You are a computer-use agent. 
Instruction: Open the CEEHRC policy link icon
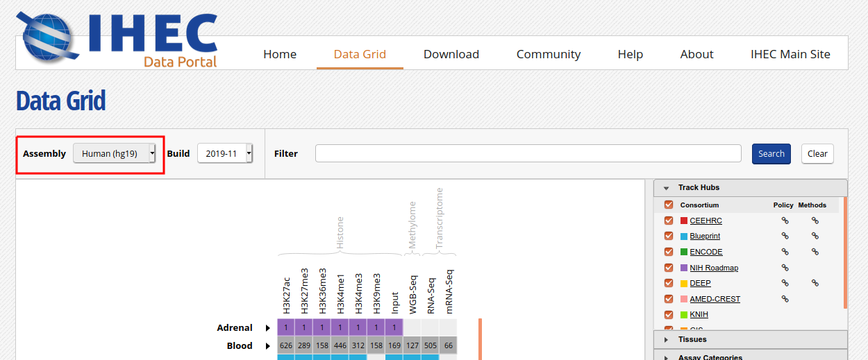pyautogui.click(x=785, y=221)
